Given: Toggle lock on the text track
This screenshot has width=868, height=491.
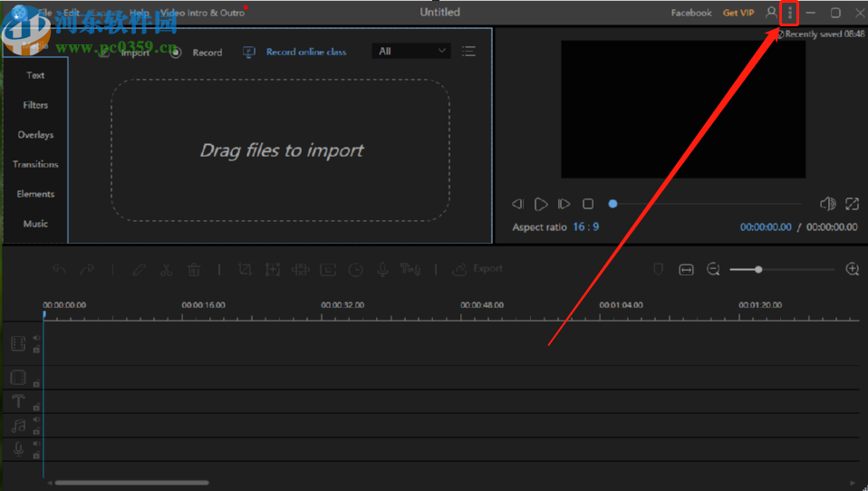Looking at the screenshot, I should pyautogui.click(x=36, y=408).
